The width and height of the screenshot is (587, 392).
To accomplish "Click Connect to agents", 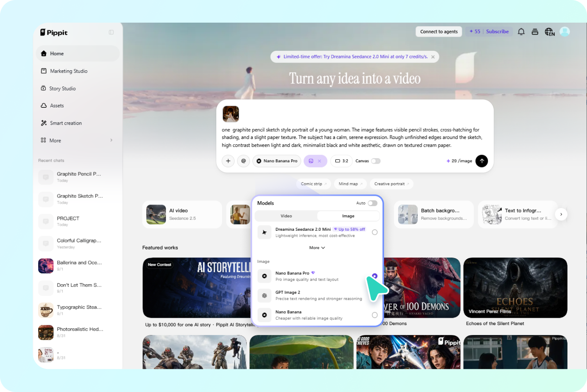I will tap(439, 32).
